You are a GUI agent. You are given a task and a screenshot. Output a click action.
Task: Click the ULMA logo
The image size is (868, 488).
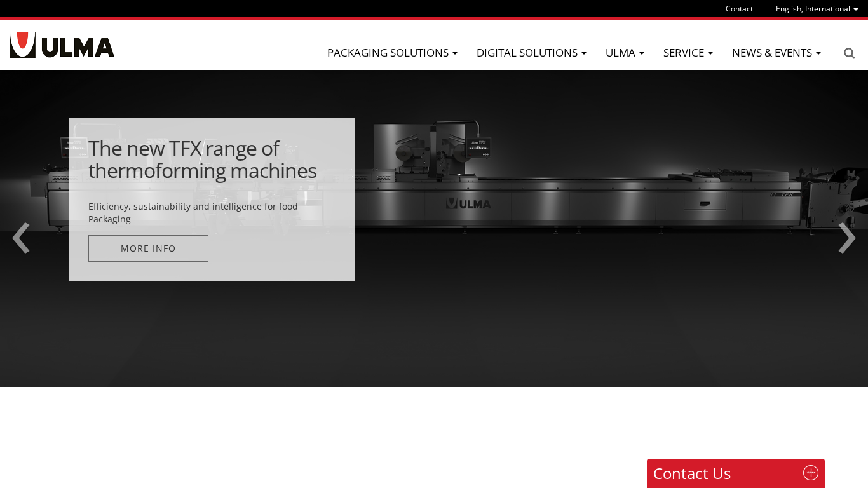coord(62,45)
